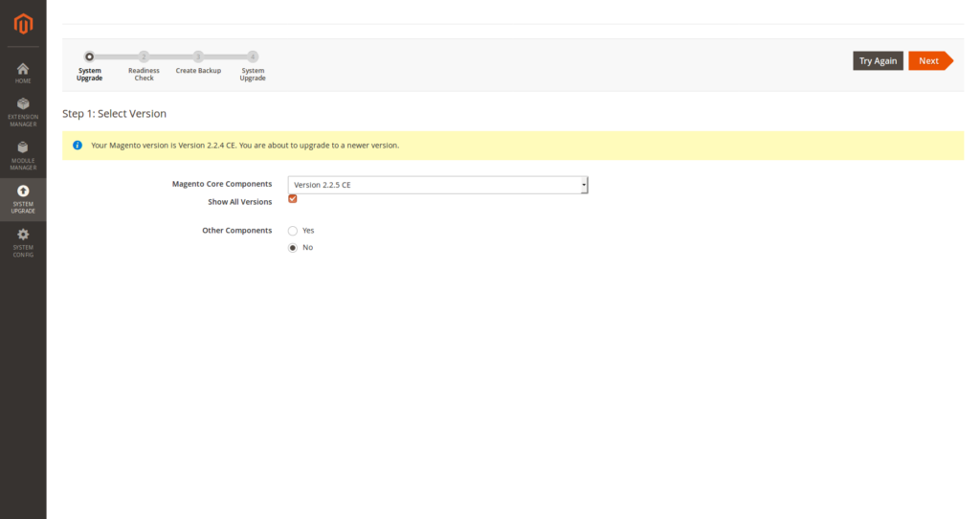
Task: Click the Other Components label
Action: click(237, 231)
